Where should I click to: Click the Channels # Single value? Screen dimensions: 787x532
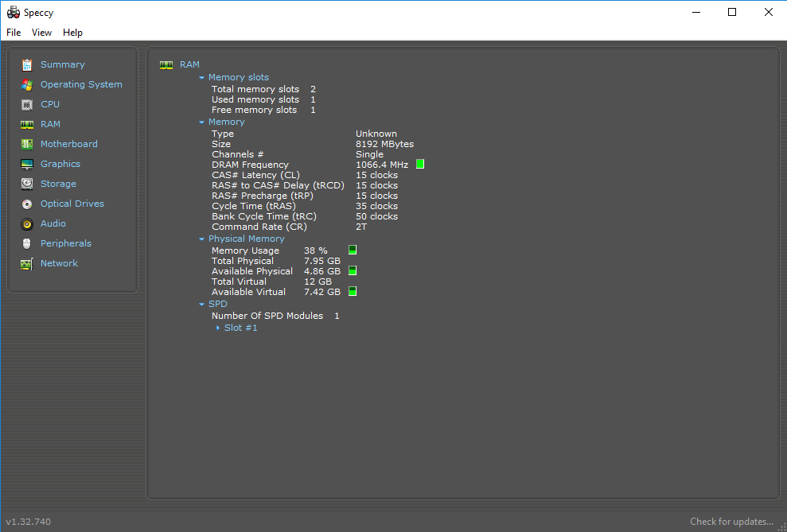tap(369, 154)
